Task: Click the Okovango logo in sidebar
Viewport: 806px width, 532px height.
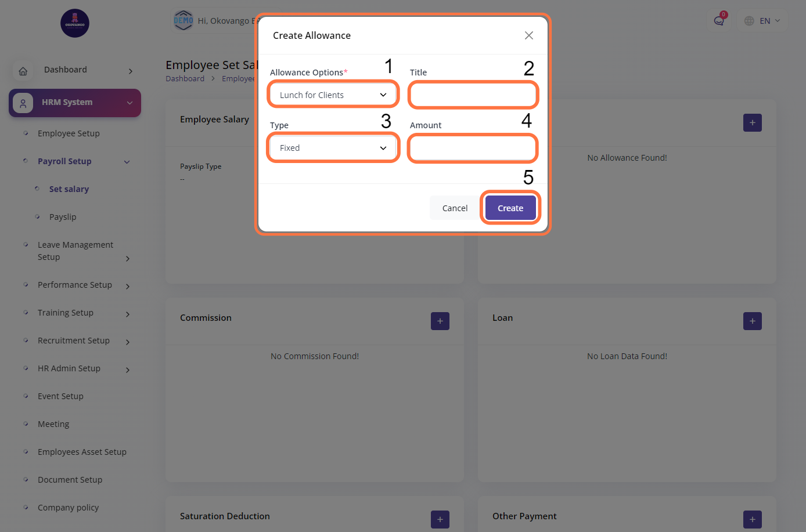Action: point(75,23)
